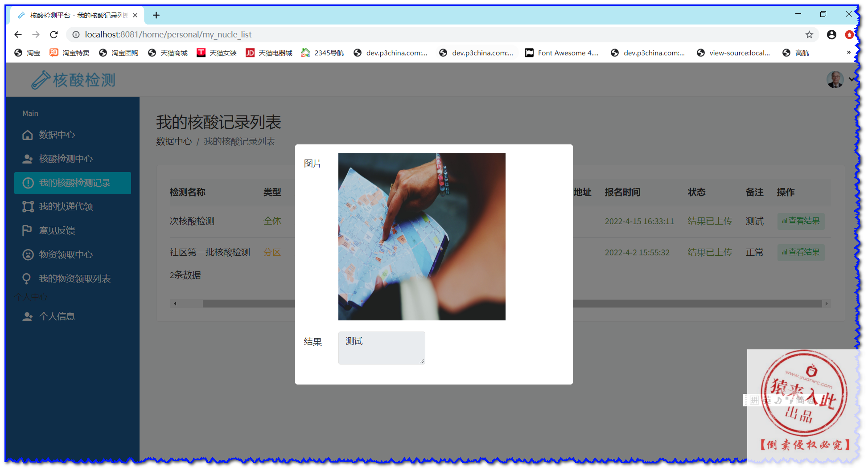Click the address bar URL field
The width and height of the screenshot is (868, 471).
[x=441, y=34]
